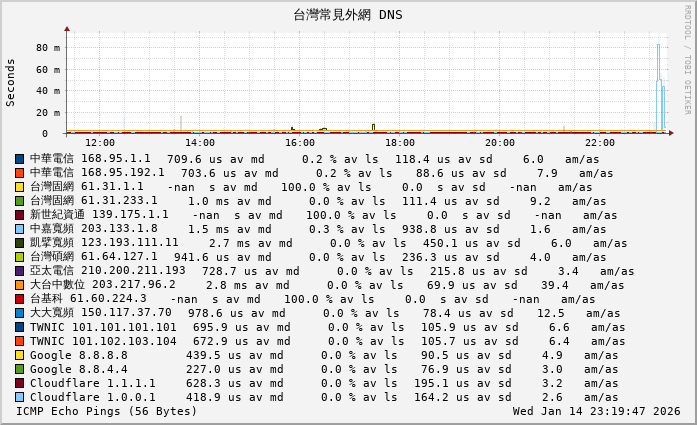Click the green swatch for Google 8.8.4.4
This screenshot has width=697, height=425.
point(20,369)
